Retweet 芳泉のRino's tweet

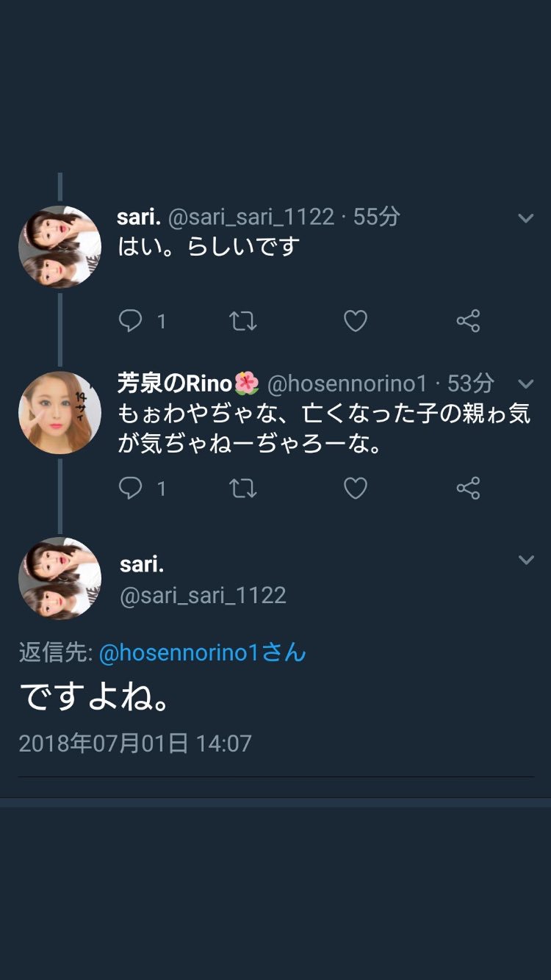pos(242,488)
